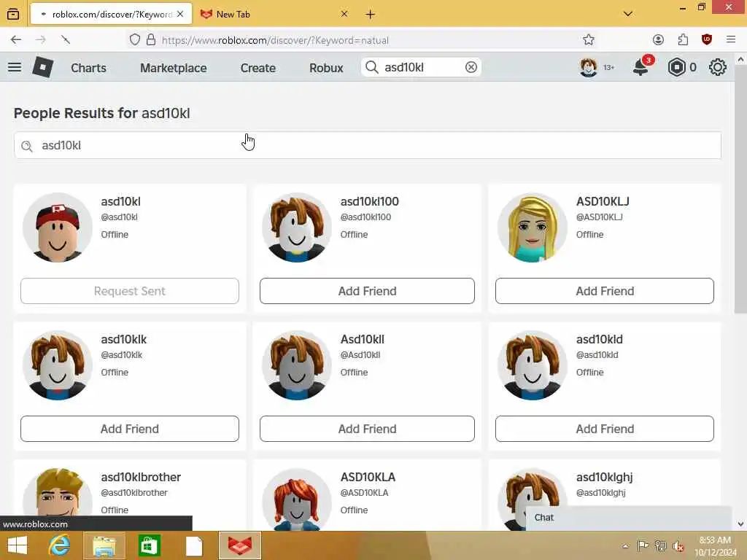Click the page vertical scrollbar thumb
Image resolution: width=747 pixels, height=560 pixels.
740,190
